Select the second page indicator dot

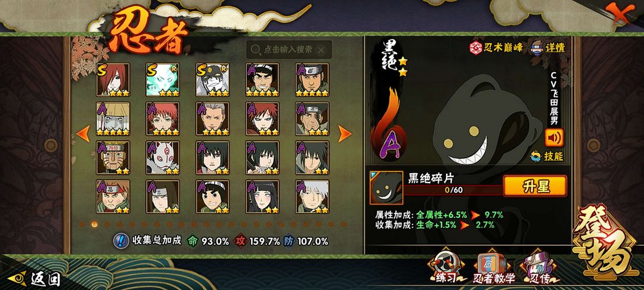[94, 224]
